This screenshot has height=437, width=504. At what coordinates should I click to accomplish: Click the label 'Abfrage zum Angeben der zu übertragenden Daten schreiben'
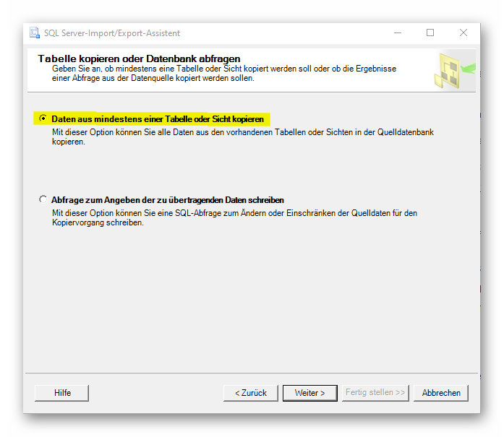click(168, 199)
